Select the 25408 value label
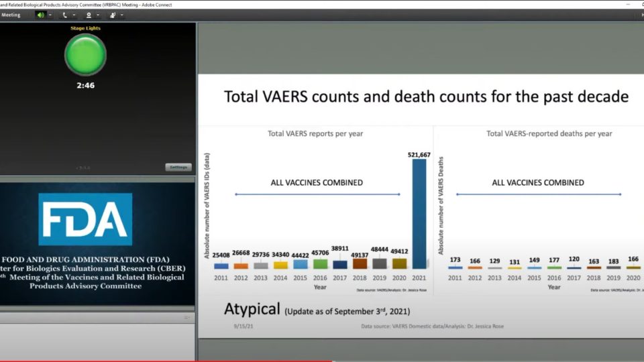This screenshot has height=362, width=644. click(x=221, y=255)
